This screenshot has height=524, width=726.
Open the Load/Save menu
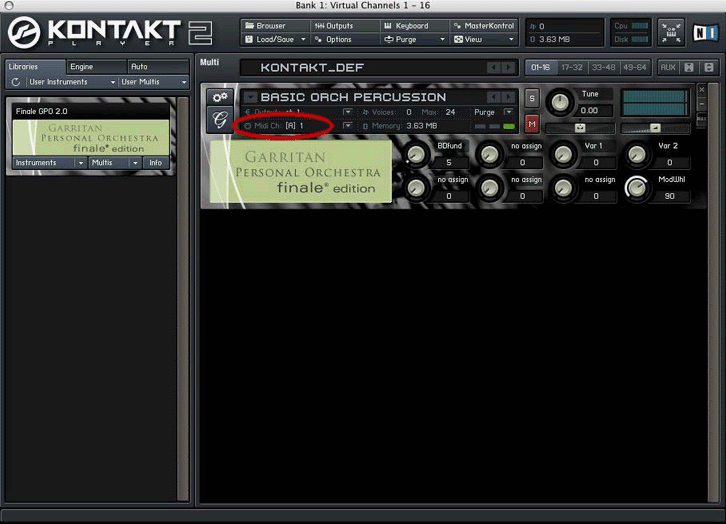(275, 39)
